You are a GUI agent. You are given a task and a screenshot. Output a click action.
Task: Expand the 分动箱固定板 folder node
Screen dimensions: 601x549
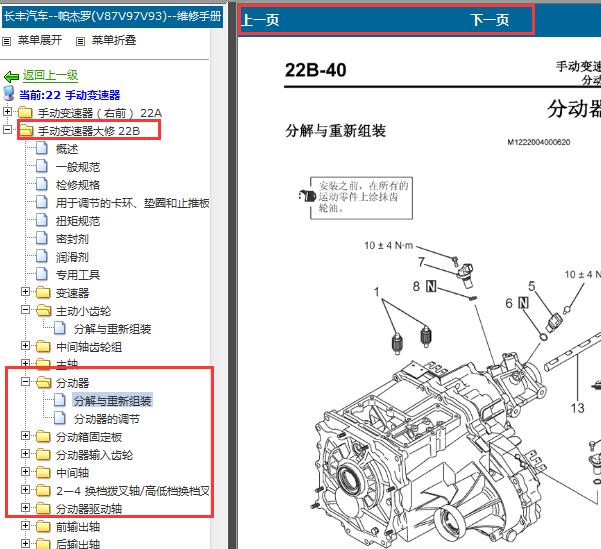click(x=25, y=436)
